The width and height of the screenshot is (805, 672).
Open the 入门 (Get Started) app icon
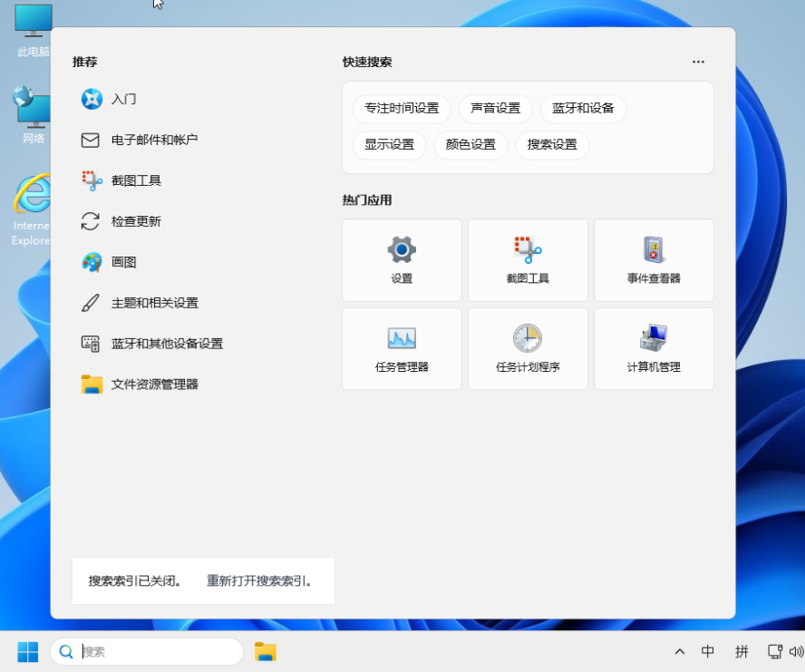pos(92,99)
